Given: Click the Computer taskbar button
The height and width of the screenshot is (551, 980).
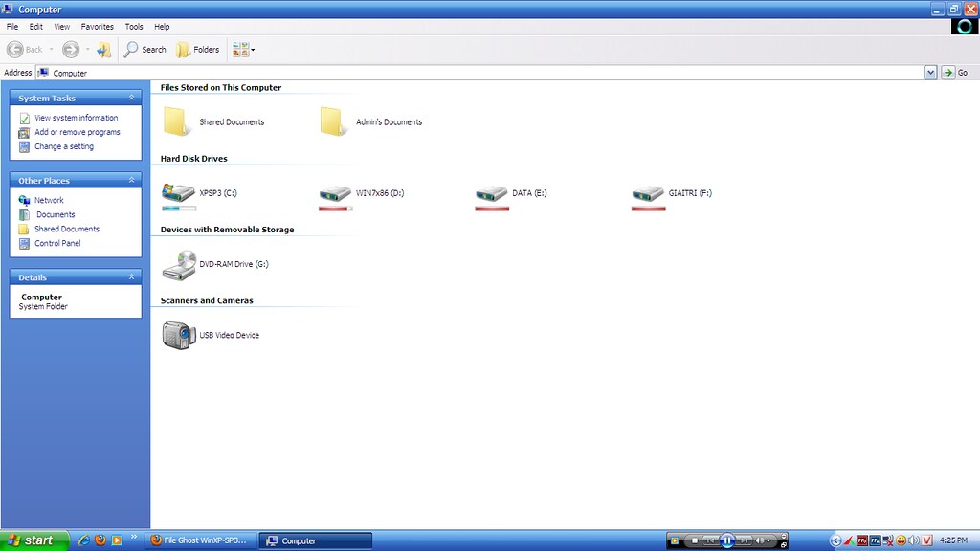Looking at the screenshot, I should click(x=316, y=540).
